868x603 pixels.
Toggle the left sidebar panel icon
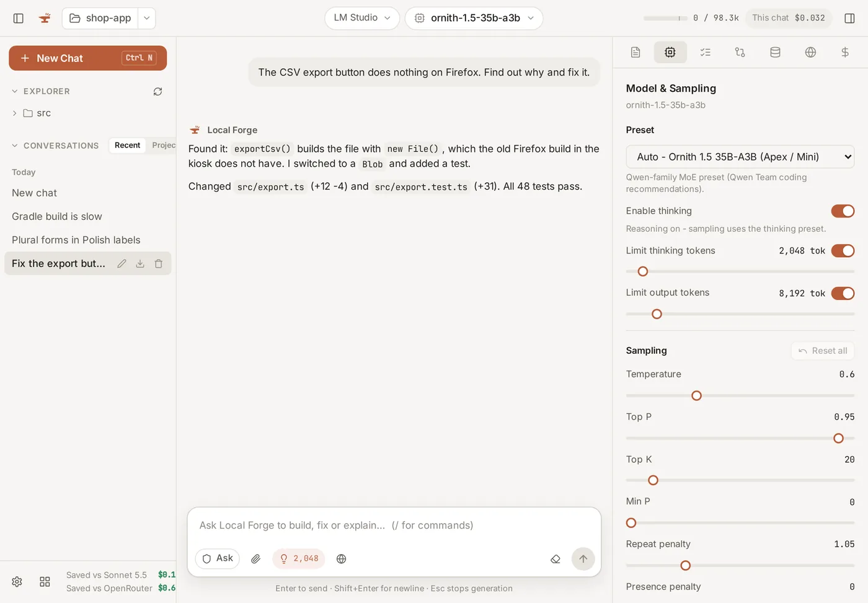pyautogui.click(x=19, y=19)
